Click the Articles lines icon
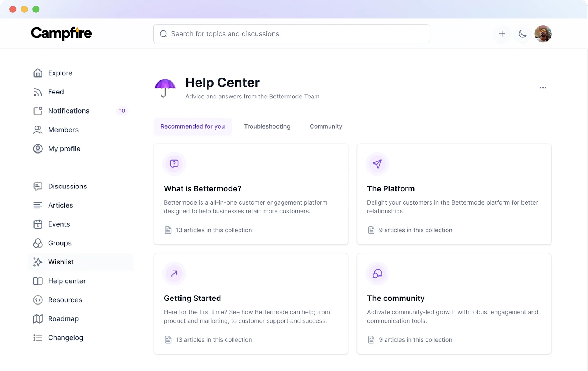The height and width of the screenshot is (371, 588). point(38,205)
